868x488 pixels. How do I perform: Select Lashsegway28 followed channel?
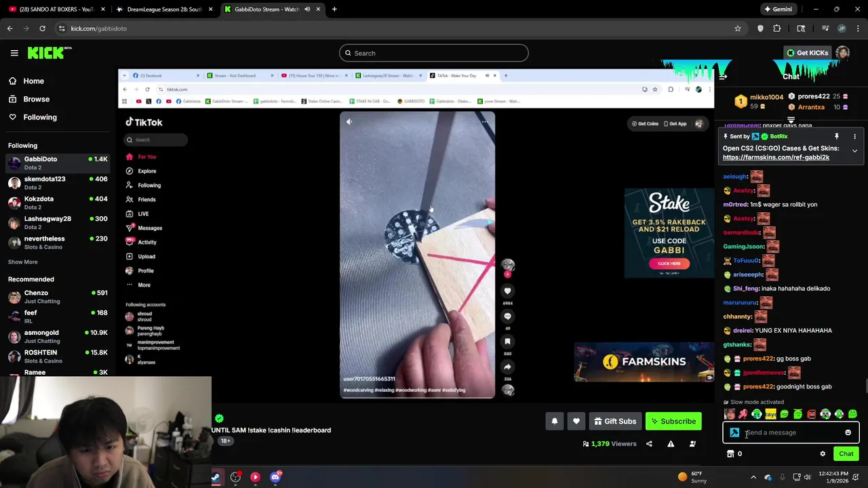pyautogui.click(x=58, y=222)
